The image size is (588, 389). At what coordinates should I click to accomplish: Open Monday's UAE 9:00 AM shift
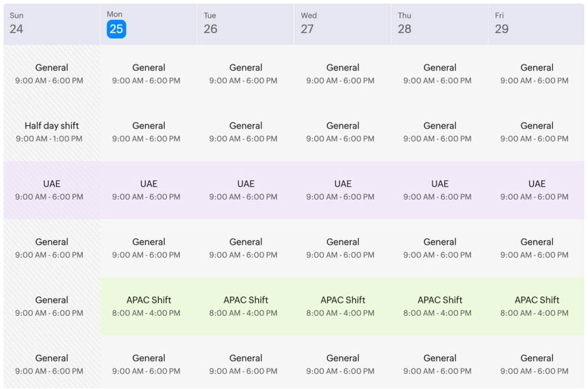point(149,190)
